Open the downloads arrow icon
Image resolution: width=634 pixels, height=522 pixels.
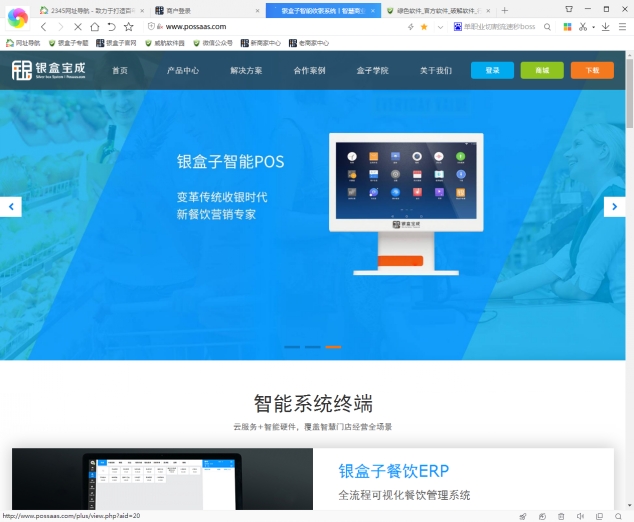605,27
